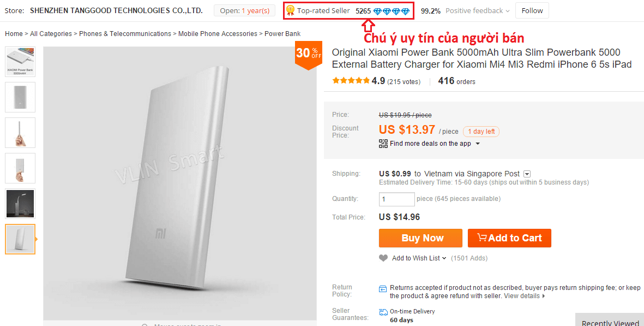Click the On-time Delivery guarantee icon
Screen dimensions: 644x326
pos(382,311)
